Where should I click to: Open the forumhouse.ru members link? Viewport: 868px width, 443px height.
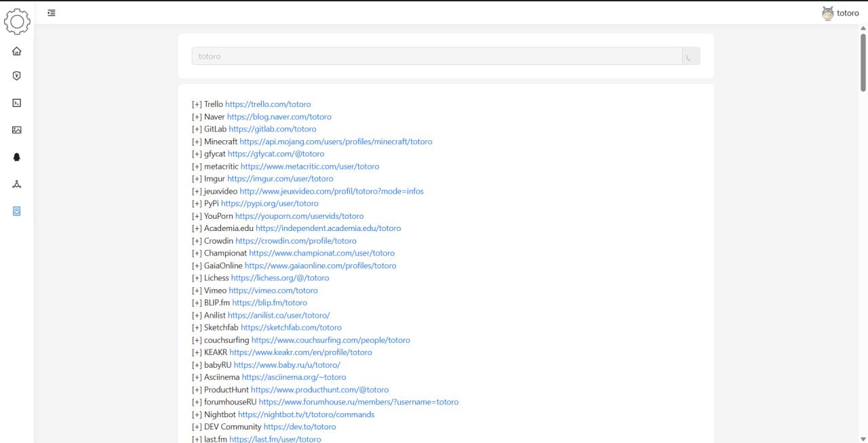359,402
